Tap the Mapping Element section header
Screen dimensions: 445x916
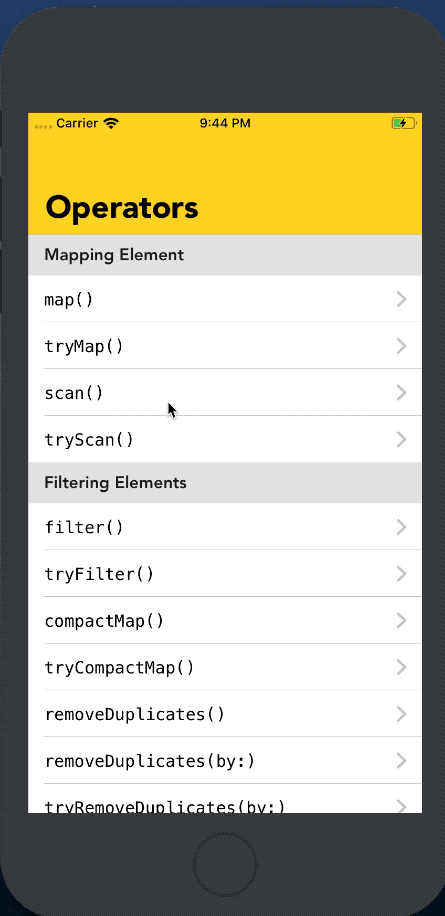point(225,255)
